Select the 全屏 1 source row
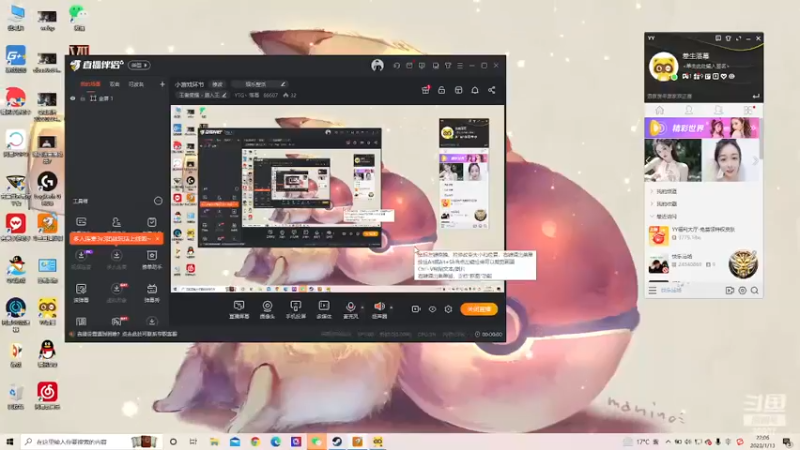Image resolution: width=800 pixels, height=450 pixels. [x=117, y=98]
